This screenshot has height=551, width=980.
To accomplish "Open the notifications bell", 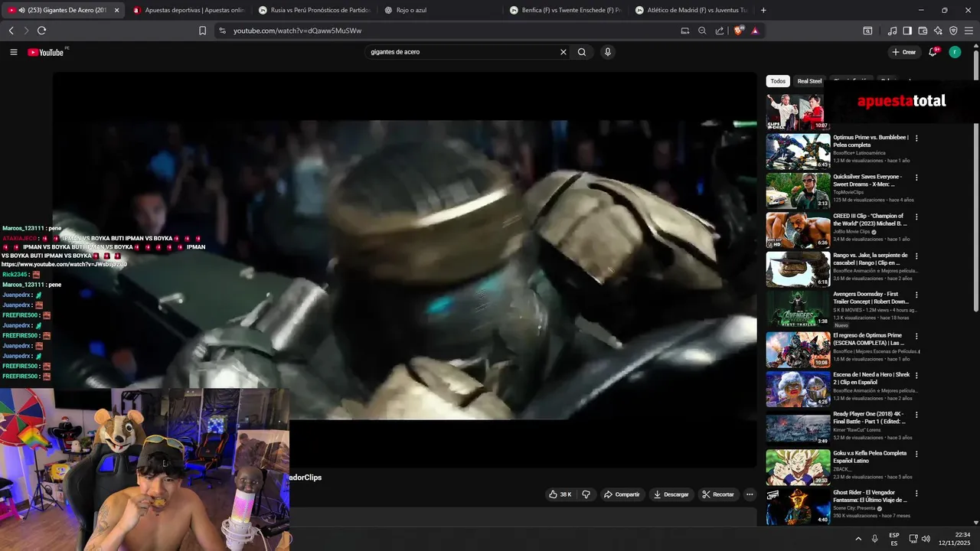I will [933, 52].
